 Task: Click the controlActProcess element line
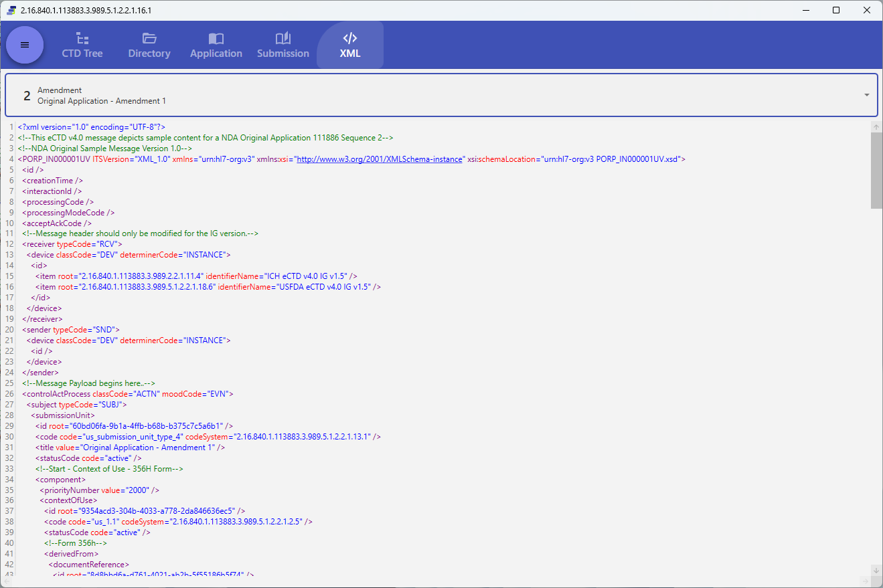pos(128,394)
